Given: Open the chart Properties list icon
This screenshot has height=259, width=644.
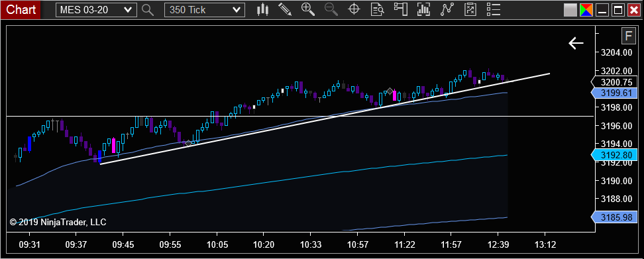Looking at the screenshot, I should click(494, 10).
